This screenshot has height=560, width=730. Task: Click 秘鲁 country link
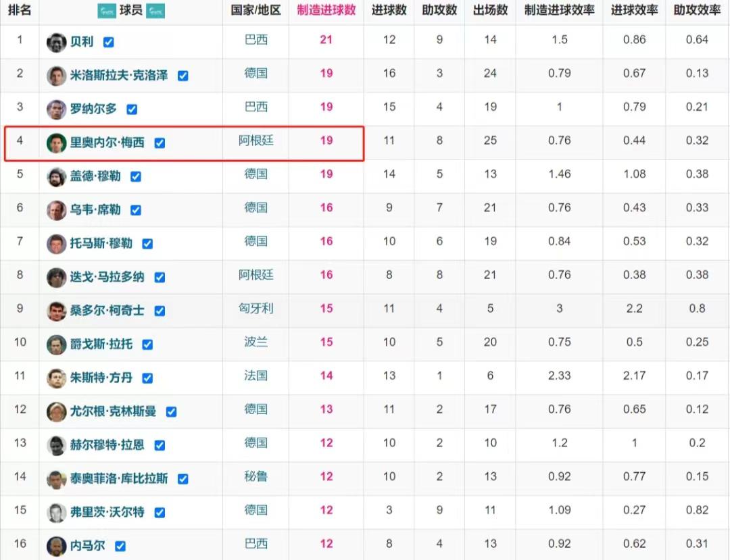tap(256, 476)
